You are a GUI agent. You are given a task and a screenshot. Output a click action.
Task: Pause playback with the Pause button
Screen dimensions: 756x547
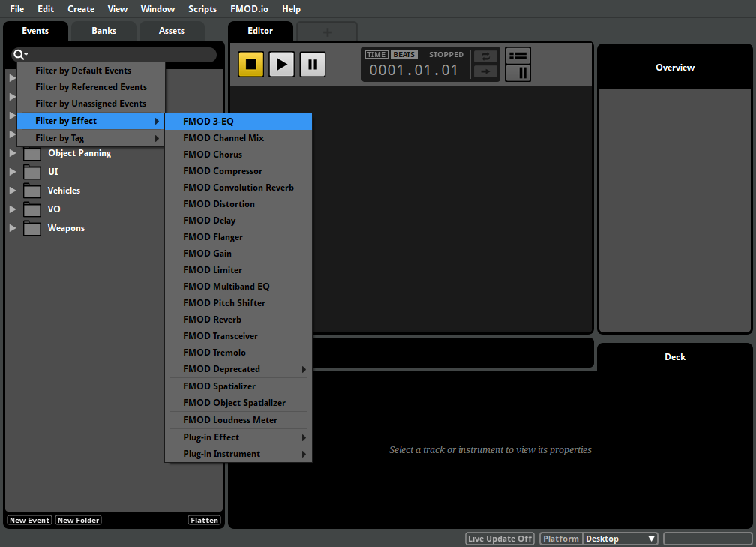[x=313, y=65]
